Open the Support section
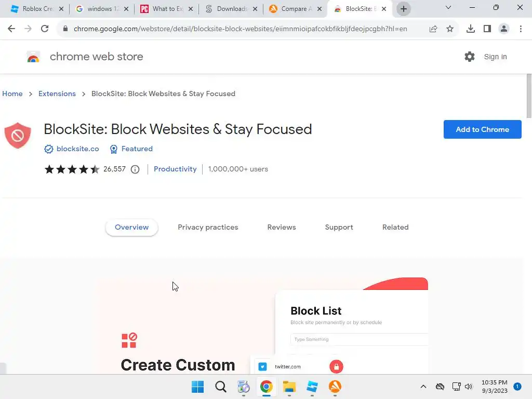Screen dimensions: 532x399 click(x=339, y=228)
